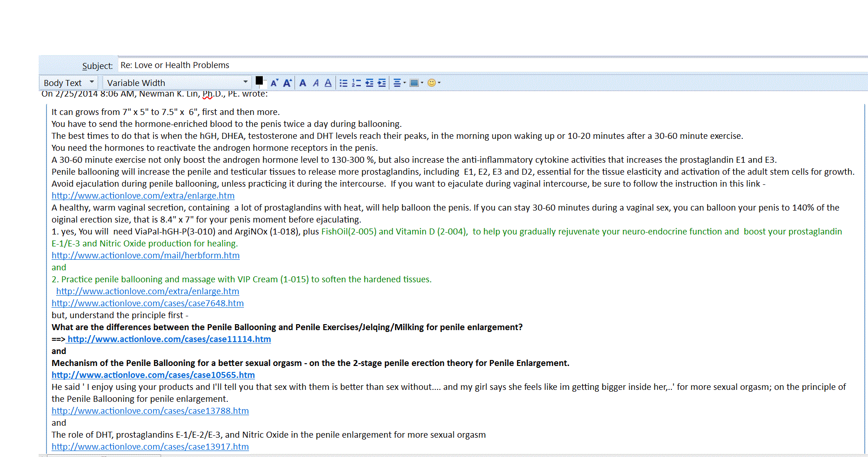868x457 pixels.
Task: Open the herbform.htm link
Action: click(145, 255)
